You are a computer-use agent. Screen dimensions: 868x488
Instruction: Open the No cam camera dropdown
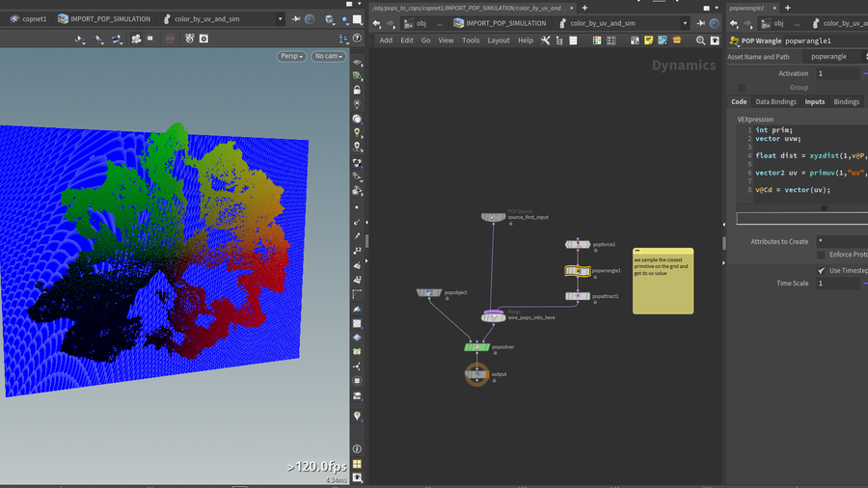[x=328, y=57]
